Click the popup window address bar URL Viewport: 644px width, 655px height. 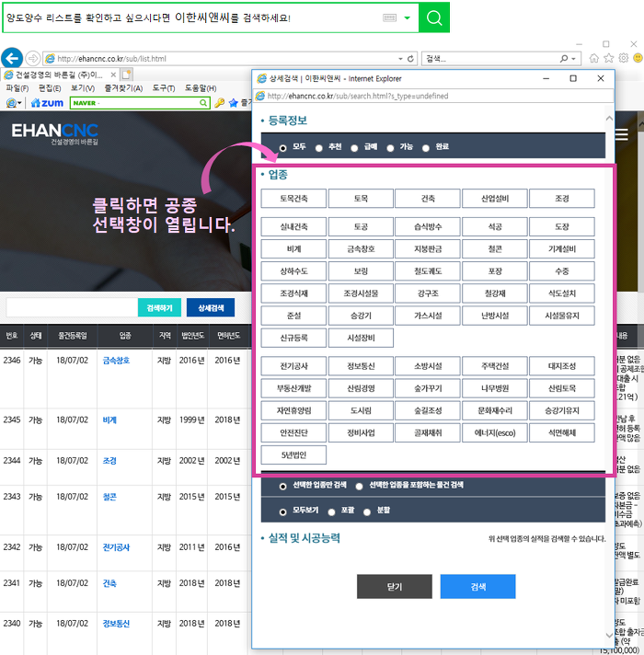(358, 96)
